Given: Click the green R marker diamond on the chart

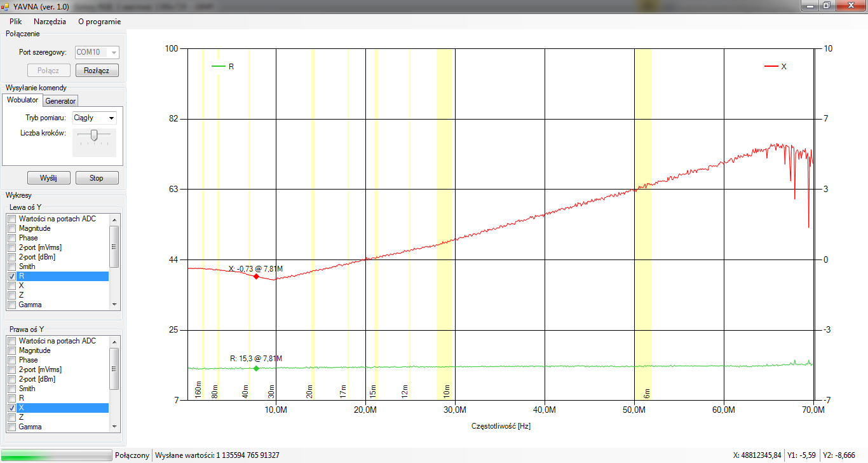Looking at the screenshot, I should [256, 368].
